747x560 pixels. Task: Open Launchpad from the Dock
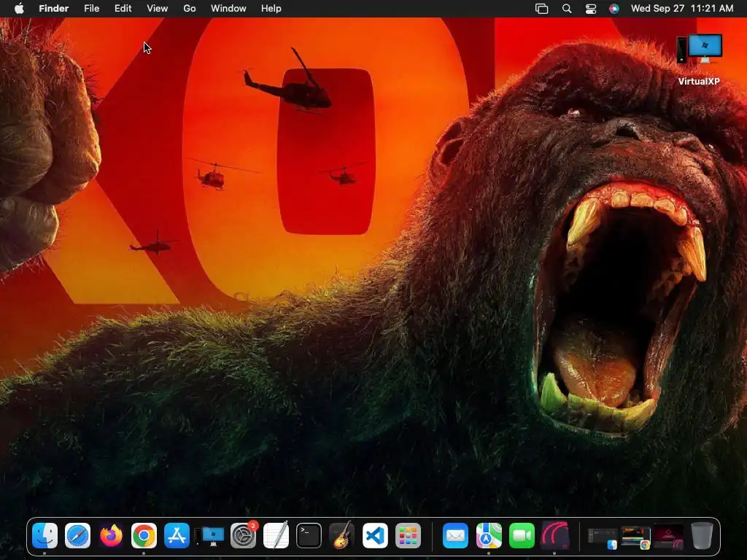click(408, 536)
